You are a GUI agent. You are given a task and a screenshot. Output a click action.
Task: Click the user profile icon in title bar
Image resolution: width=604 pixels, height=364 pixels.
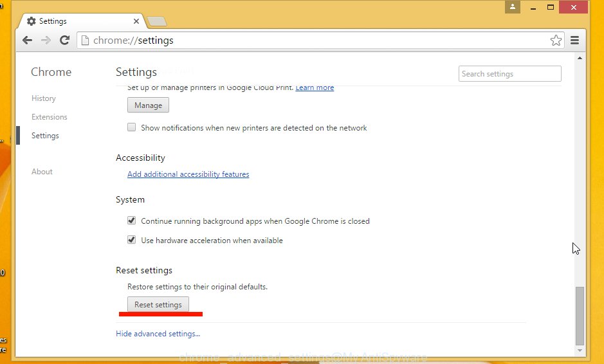coord(513,6)
